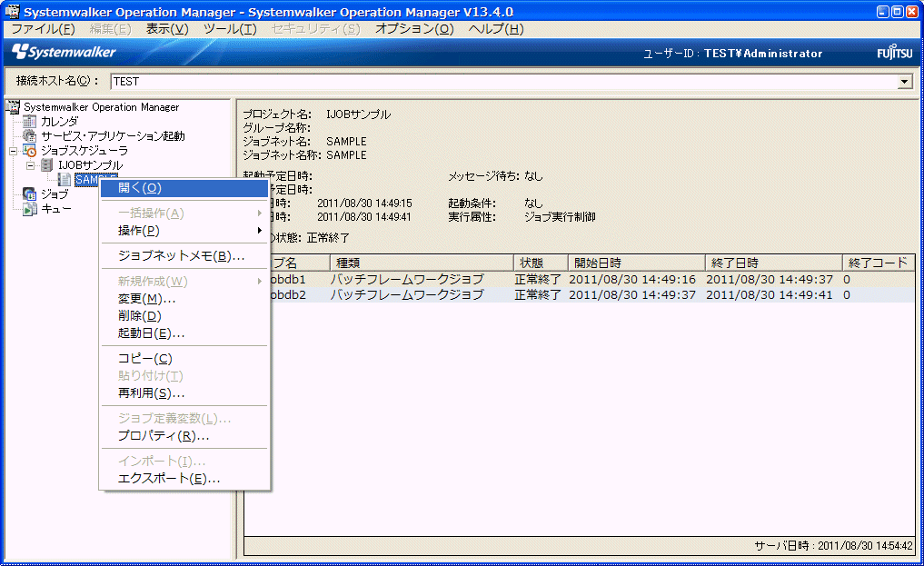Choose 再利用(S)... in the context menu
This screenshot has height=566, width=924.
[x=184, y=392]
